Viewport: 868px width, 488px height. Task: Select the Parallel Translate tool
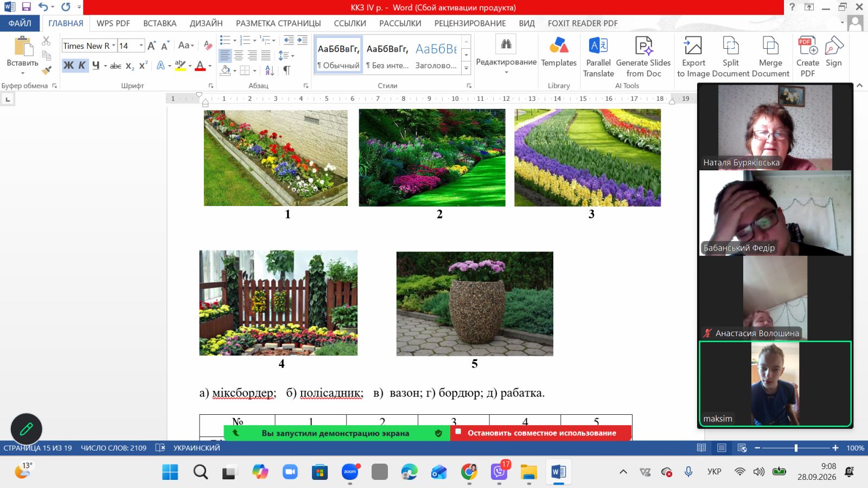598,57
